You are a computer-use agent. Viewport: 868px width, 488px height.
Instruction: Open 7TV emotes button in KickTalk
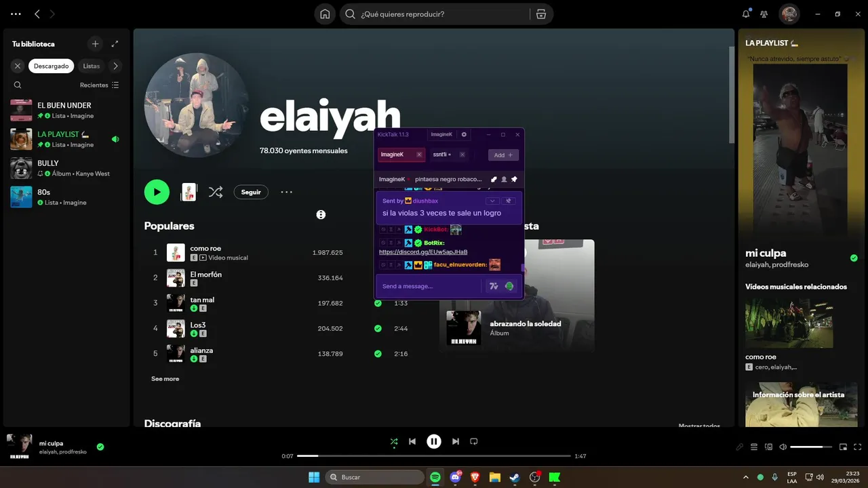click(494, 286)
